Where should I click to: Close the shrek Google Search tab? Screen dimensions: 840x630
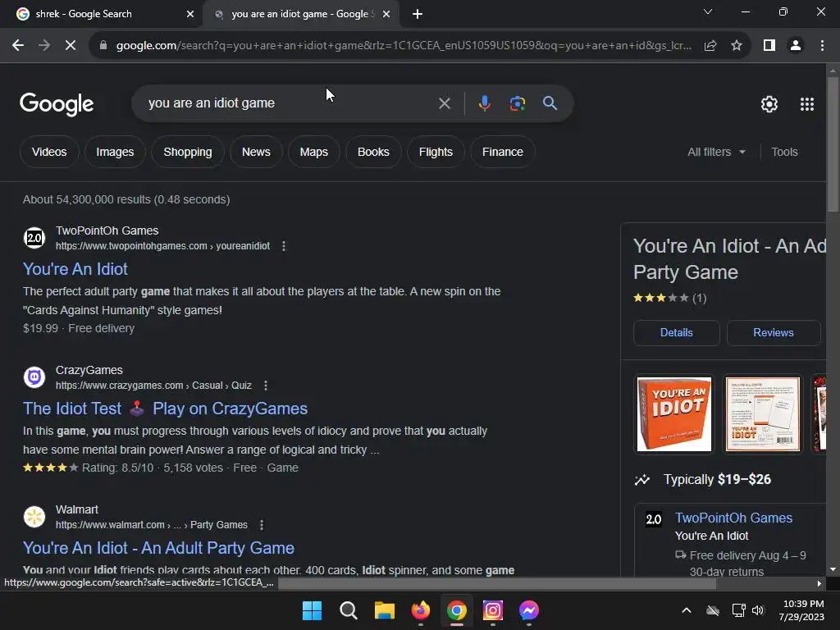point(190,14)
